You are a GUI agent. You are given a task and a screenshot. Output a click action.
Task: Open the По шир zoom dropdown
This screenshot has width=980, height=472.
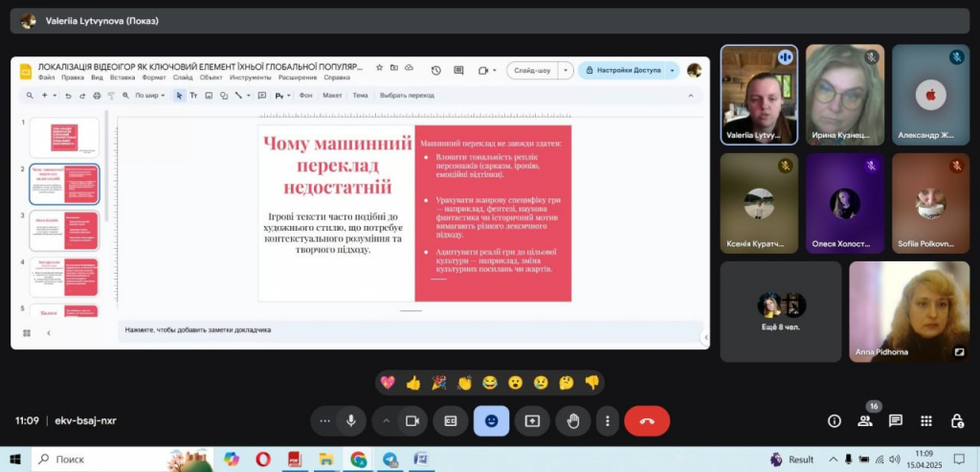[x=149, y=96]
